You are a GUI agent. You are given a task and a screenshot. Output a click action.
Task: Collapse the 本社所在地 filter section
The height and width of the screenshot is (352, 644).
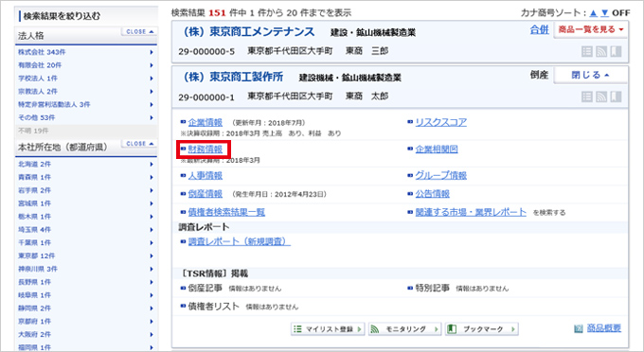pos(139,144)
